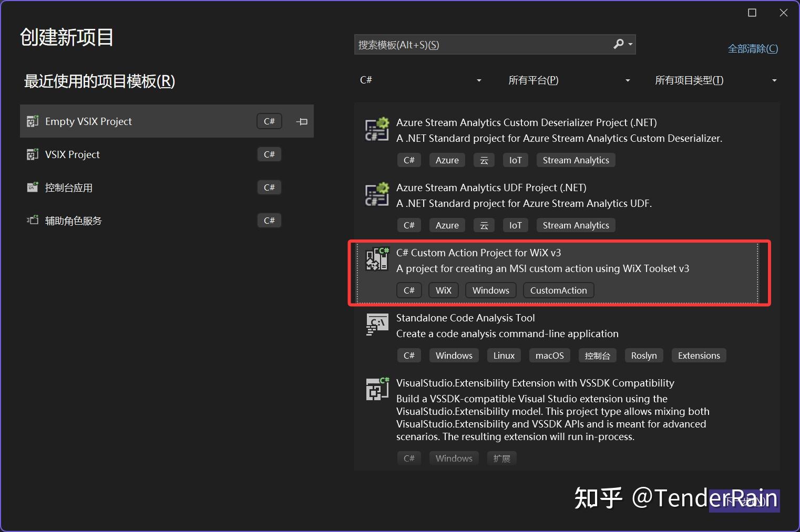Click the Azure Stream Analytics UDF Project icon
Image resolution: width=800 pixels, height=532 pixels.
[x=376, y=194]
